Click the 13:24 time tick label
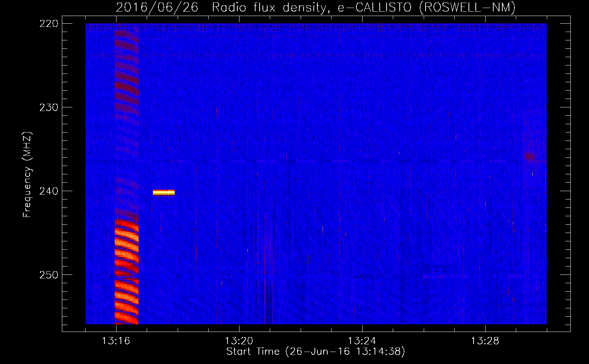The image size is (589, 364). (362, 341)
